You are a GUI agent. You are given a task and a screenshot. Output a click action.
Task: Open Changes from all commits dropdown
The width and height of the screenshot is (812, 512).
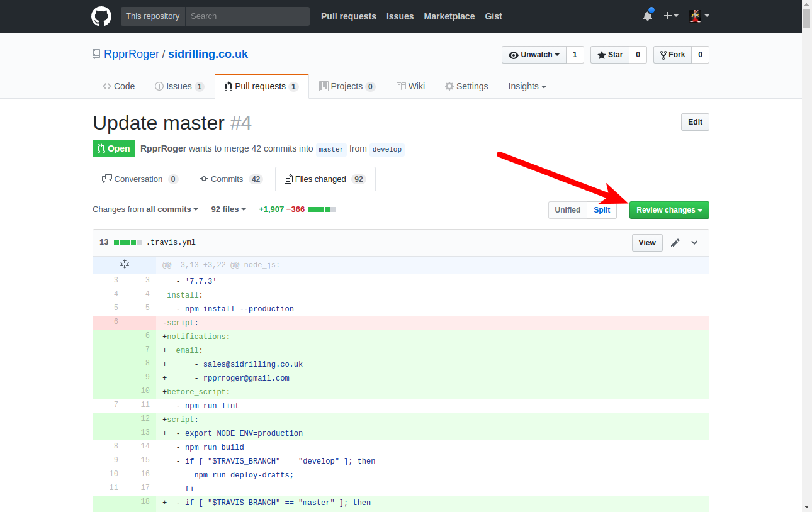[145, 209]
